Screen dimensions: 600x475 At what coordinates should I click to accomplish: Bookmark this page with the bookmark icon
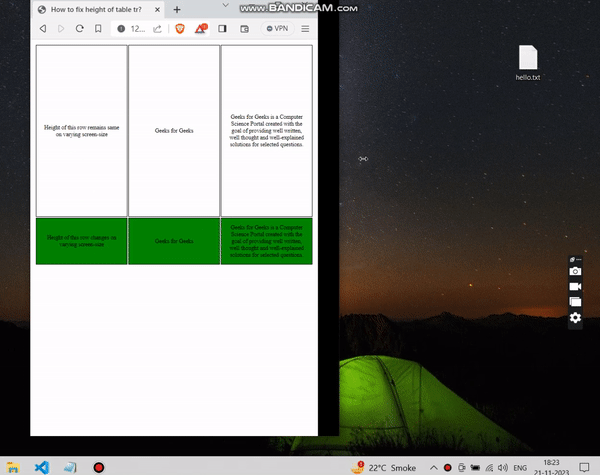click(x=98, y=29)
